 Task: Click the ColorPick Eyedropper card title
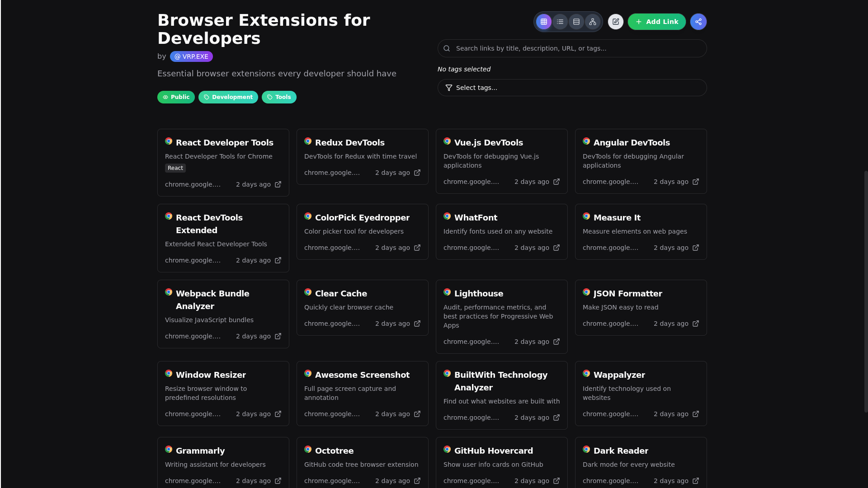pyautogui.click(x=362, y=218)
